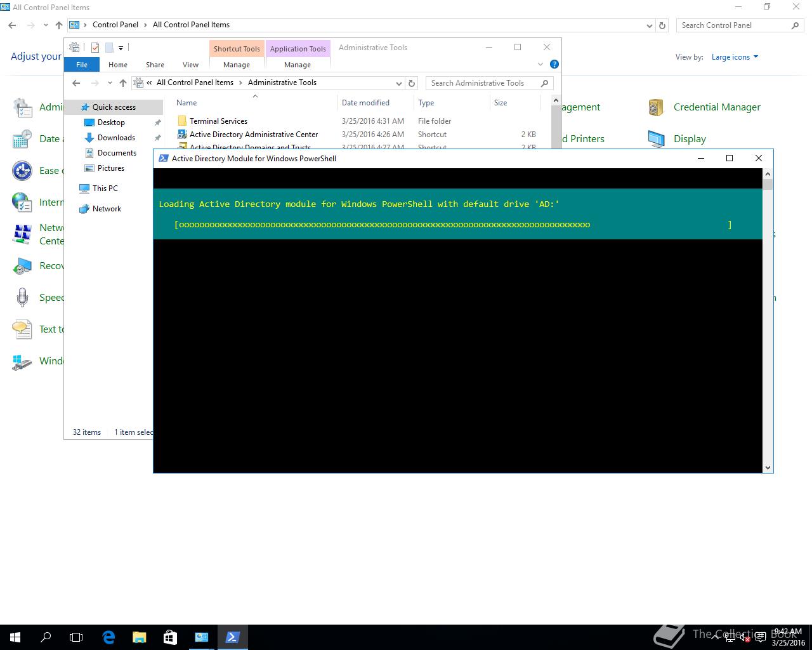
Task: Select Pictures in navigation pane
Action: (111, 168)
